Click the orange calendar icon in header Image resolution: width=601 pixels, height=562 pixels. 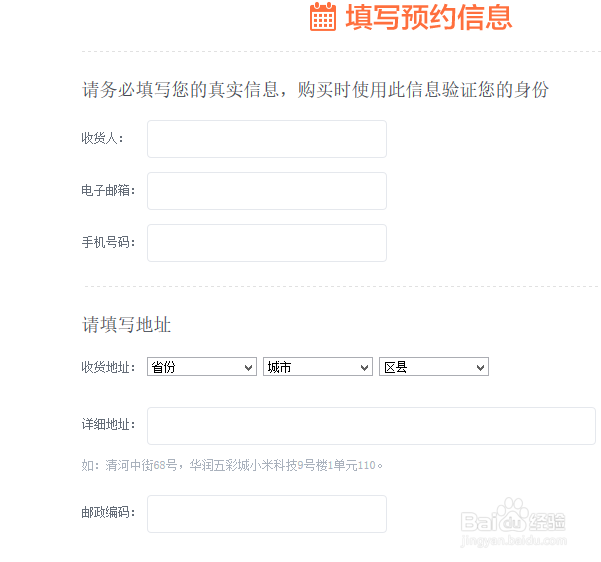[x=323, y=16]
